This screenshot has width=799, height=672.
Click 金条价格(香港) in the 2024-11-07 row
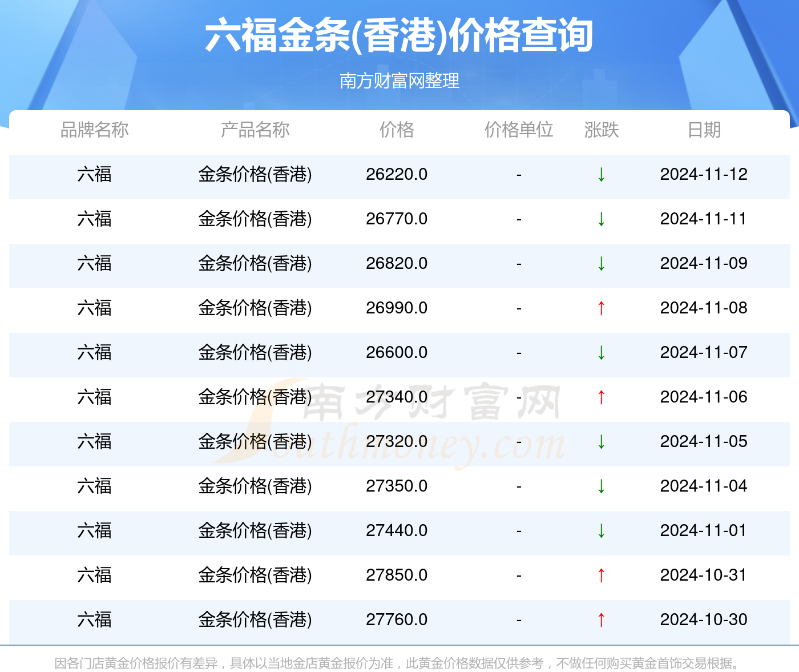255,352
